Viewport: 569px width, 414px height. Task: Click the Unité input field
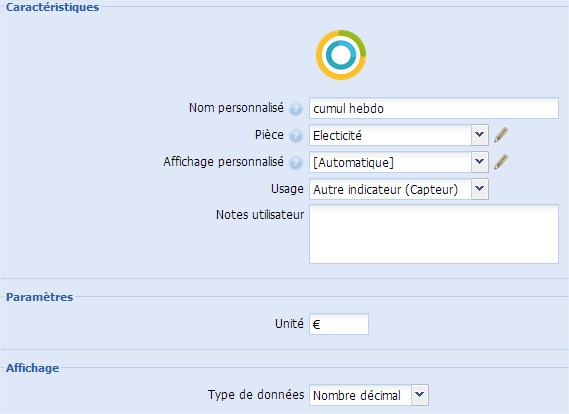339,324
